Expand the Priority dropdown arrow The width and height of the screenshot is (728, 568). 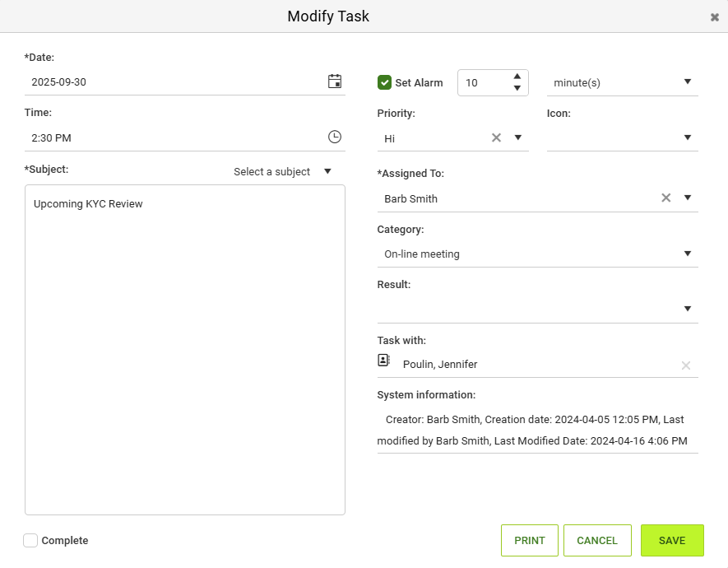point(518,137)
